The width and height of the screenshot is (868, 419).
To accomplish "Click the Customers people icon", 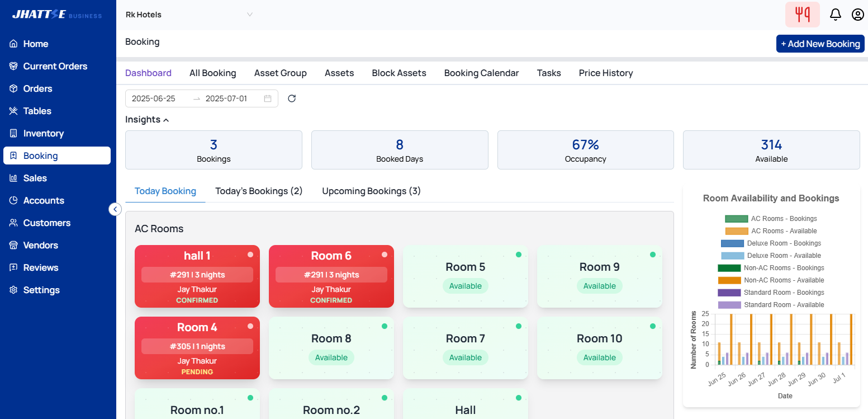I will pos(13,223).
